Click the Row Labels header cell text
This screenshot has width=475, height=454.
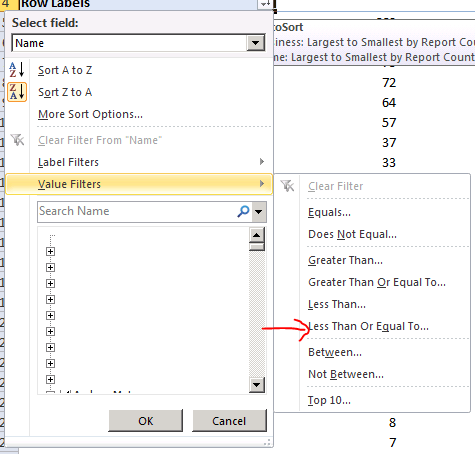coord(56,4)
